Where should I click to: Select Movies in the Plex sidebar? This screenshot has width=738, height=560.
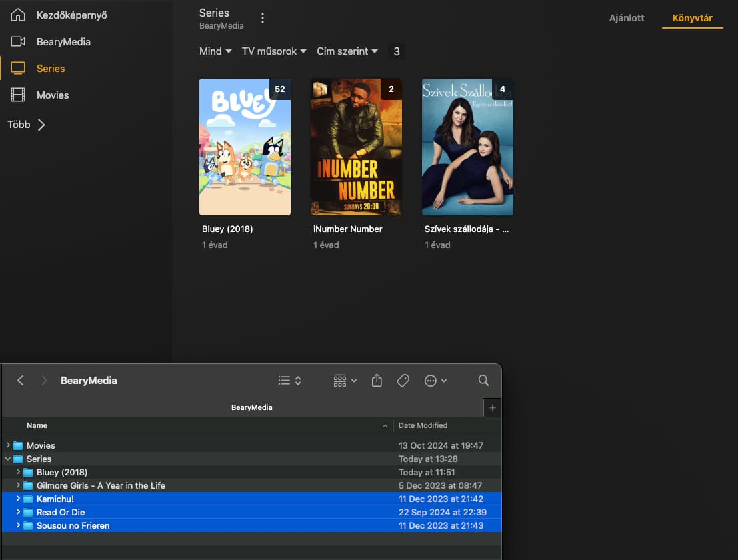point(53,95)
